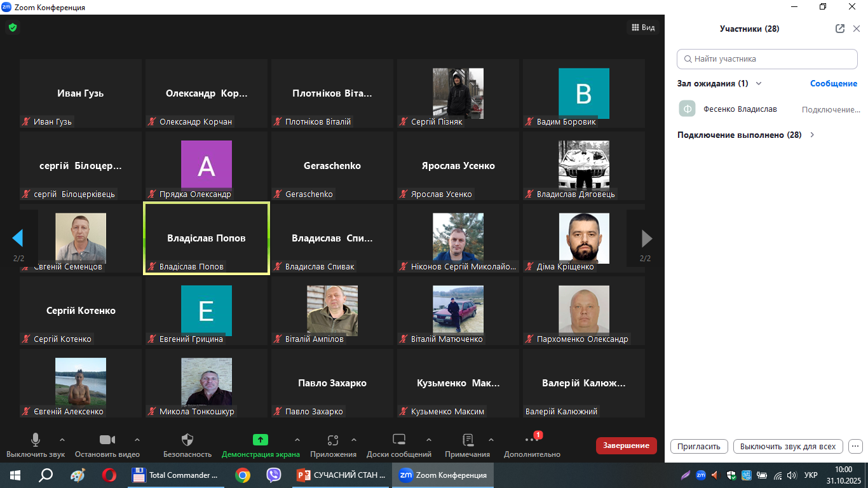The width and height of the screenshot is (868, 488).
Task: Open the Вид view menu
Action: (642, 27)
